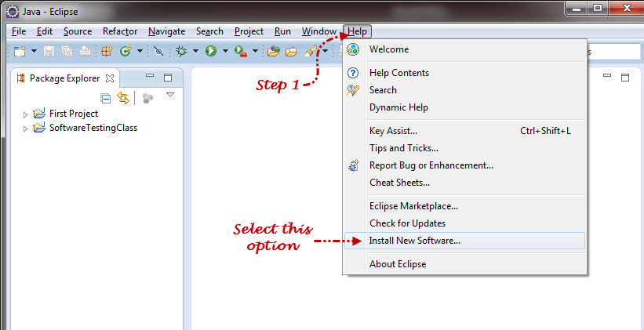Image resolution: width=644 pixels, height=330 pixels.
Task: Close the open Help menu
Action: (x=358, y=31)
